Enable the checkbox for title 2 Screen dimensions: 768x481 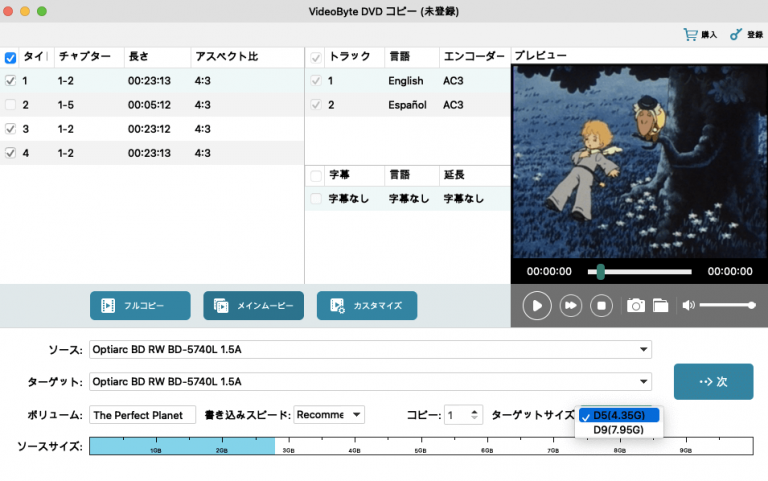pos(10,104)
